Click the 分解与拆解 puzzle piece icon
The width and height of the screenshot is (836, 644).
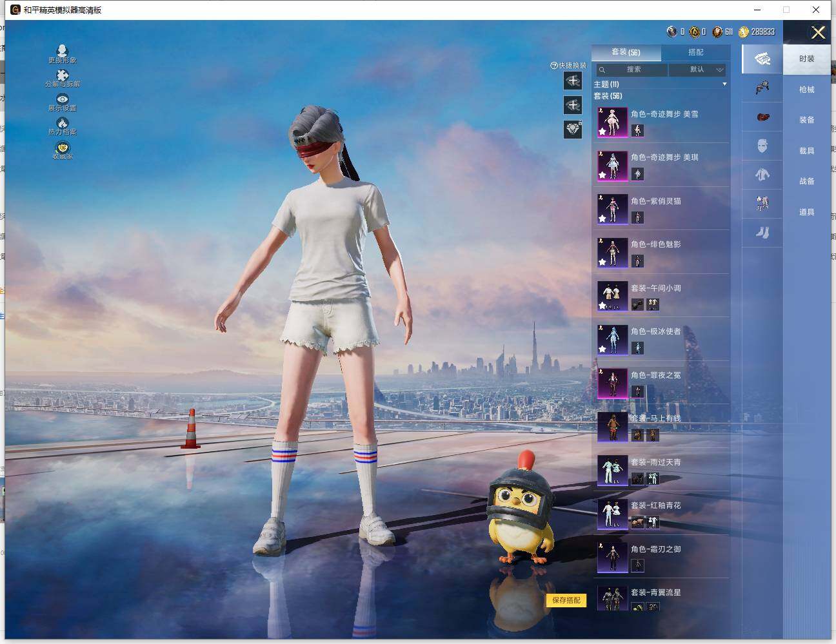click(x=62, y=75)
